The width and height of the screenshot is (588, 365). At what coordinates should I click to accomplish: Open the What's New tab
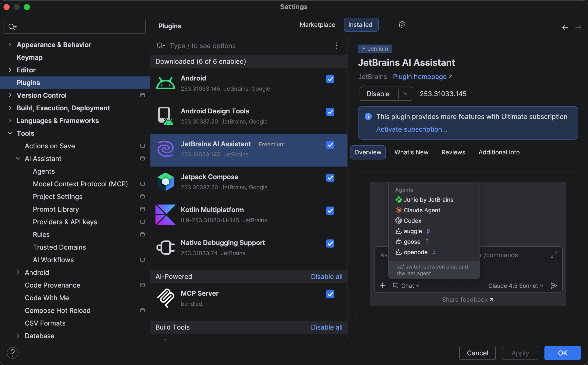click(411, 152)
